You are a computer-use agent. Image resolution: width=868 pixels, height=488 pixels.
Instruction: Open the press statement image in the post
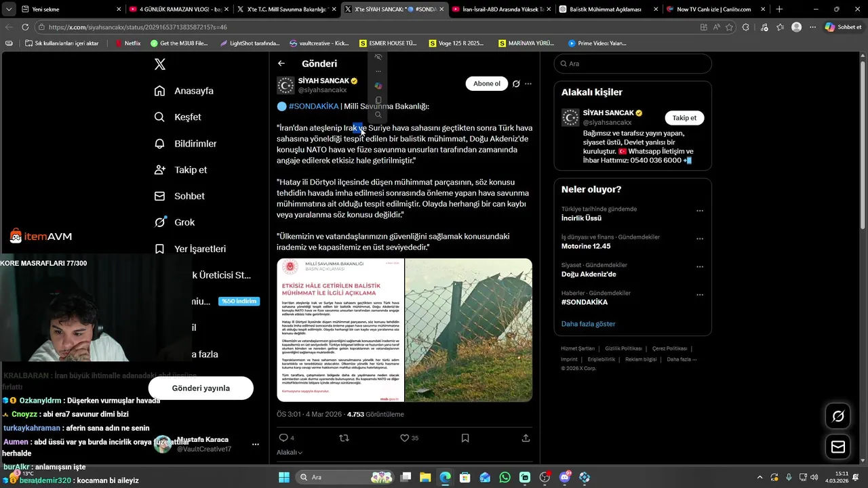coord(340,330)
